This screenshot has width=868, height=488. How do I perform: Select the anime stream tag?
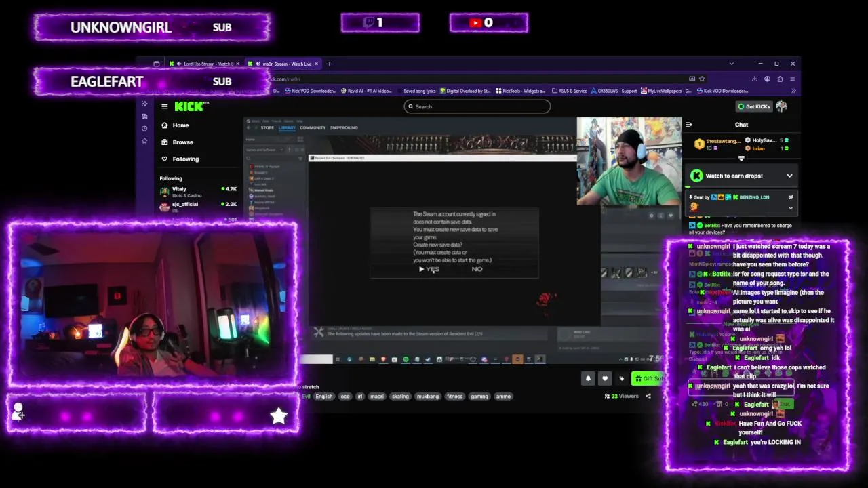coord(503,396)
